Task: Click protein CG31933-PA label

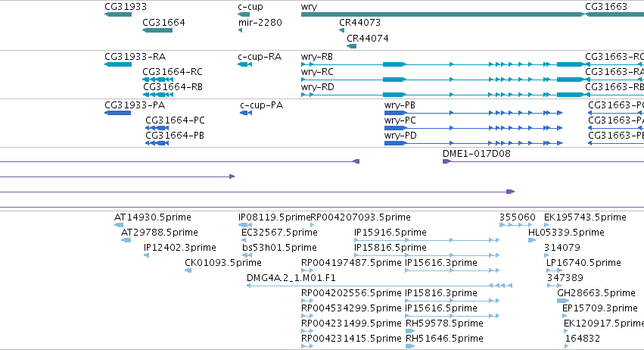Action: pos(135,105)
